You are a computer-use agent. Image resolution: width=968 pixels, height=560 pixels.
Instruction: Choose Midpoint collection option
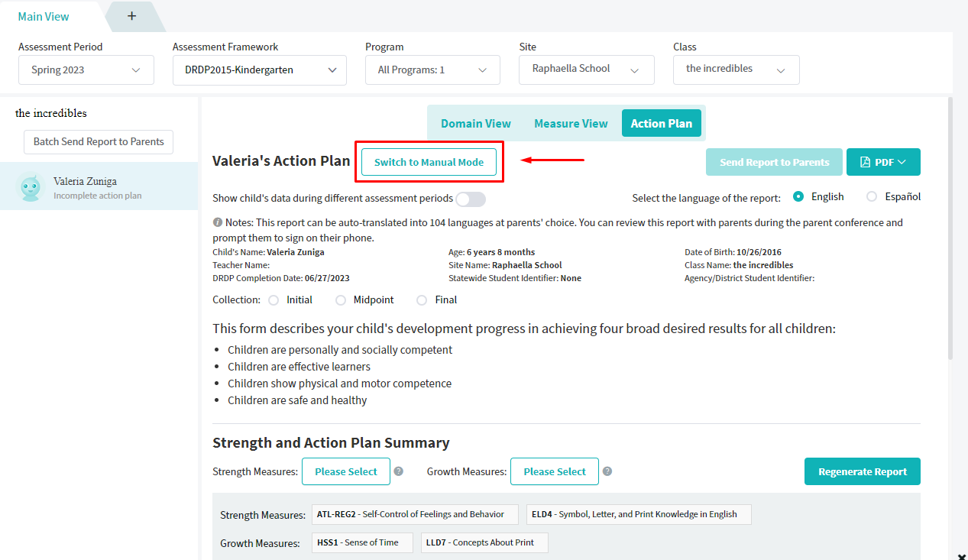[341, 300]
